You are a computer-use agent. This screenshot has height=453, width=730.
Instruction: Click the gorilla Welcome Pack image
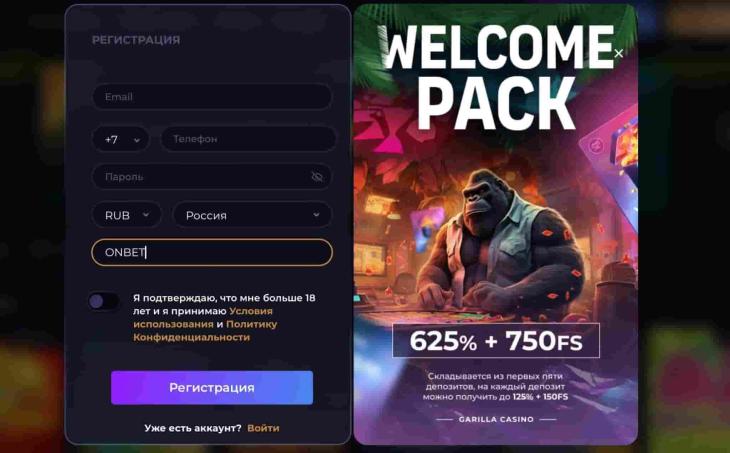tap(495, 224)
